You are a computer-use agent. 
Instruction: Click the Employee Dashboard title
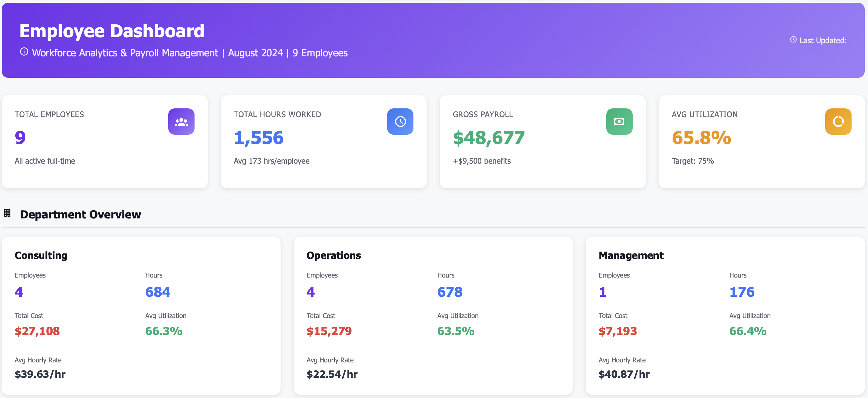point(112,31)
